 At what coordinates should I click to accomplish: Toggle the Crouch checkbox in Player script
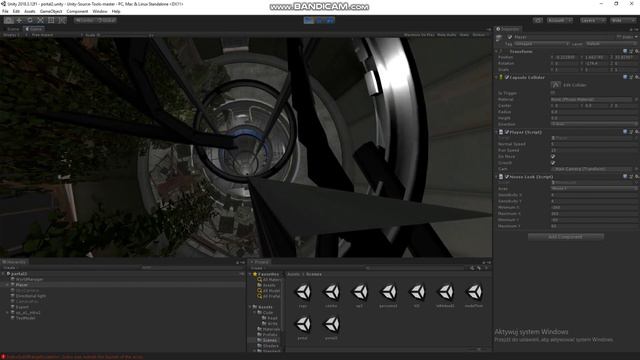553,162
